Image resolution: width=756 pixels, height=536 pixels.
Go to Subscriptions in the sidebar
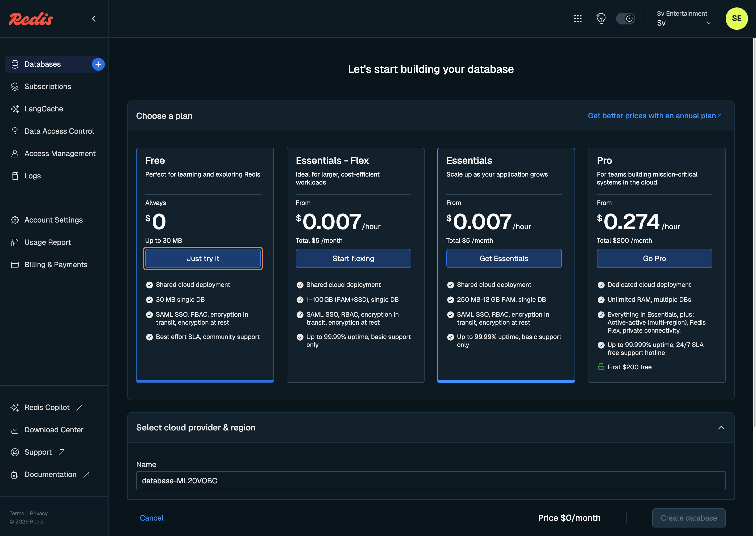click(48, 86)
